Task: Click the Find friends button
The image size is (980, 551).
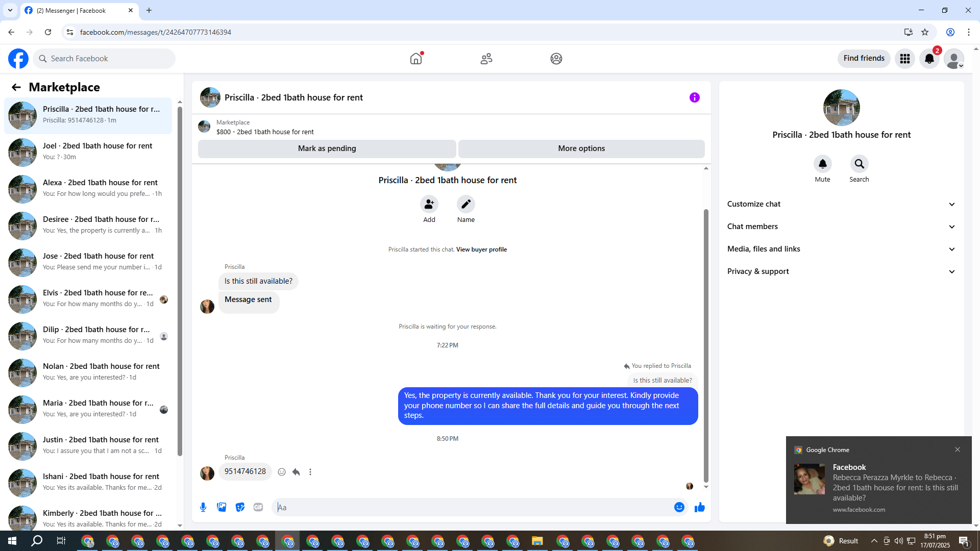Action: 864,59
